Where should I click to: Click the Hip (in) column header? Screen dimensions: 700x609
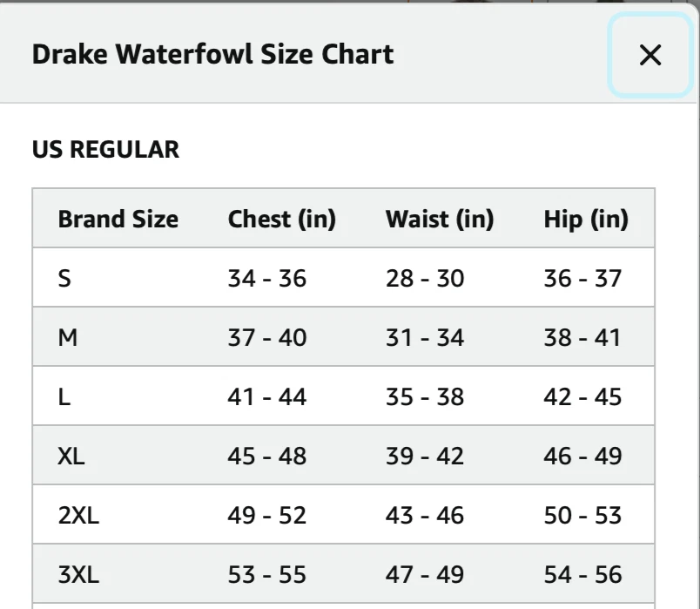pyautogui.click(x=585, y=219)
